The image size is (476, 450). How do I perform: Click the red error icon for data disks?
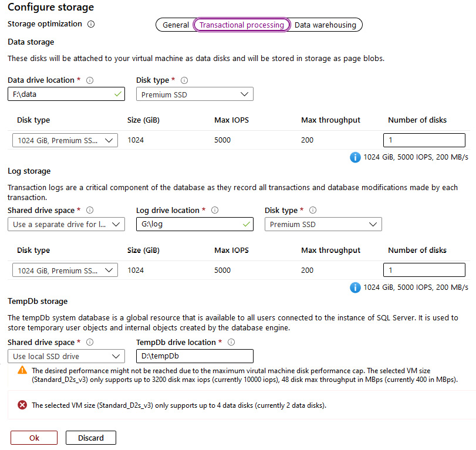[22, 405]
